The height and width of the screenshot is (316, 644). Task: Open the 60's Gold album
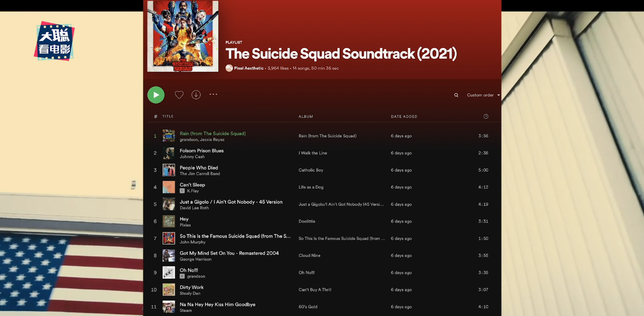click(308, 307)
